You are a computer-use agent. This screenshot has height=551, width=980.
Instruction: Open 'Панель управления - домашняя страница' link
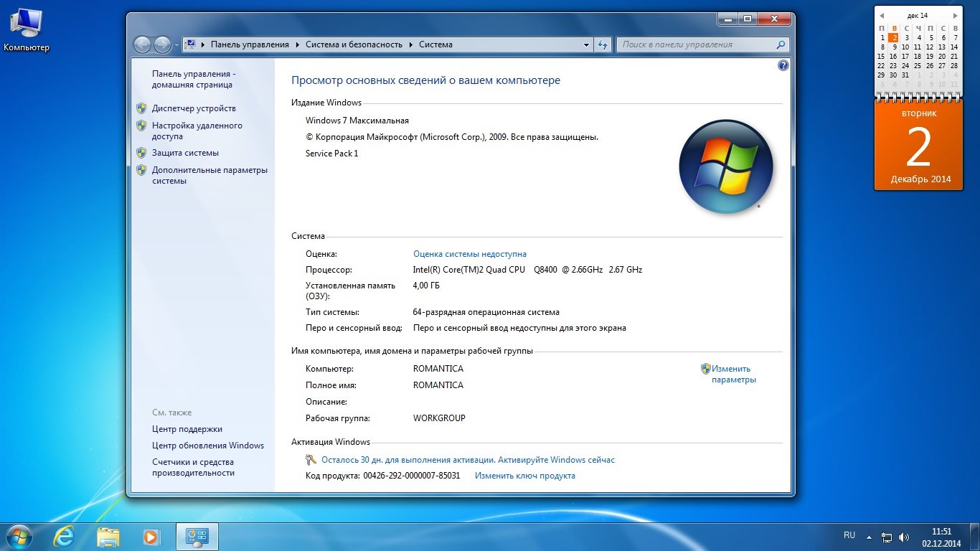[x=194, y=79]
